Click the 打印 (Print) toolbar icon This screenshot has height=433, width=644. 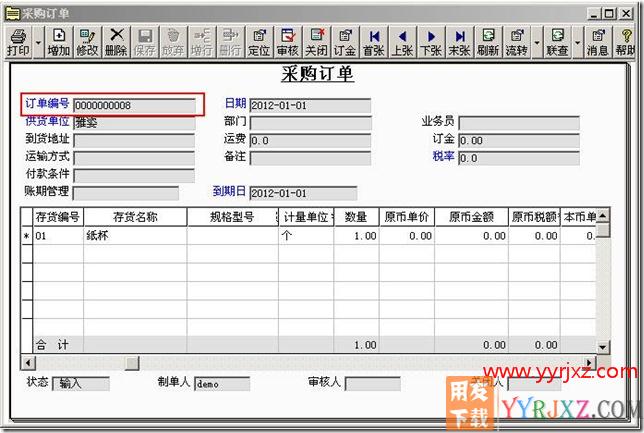pos(18,42)
